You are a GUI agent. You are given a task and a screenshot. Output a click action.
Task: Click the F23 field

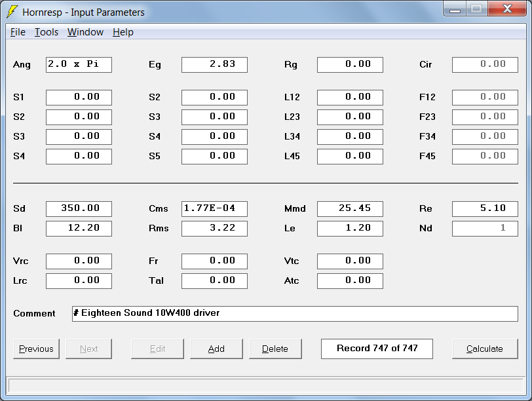pos(485,117)
